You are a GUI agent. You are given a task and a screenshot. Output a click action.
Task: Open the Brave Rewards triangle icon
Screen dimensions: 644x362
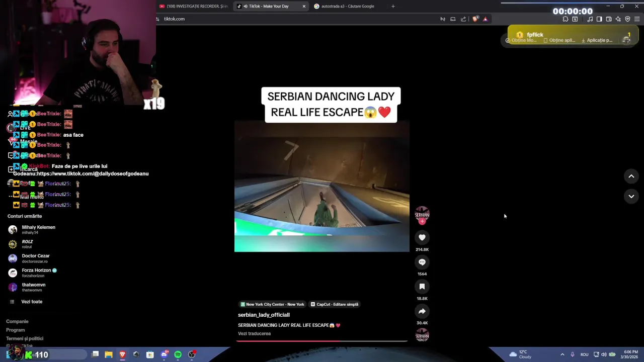485,19
